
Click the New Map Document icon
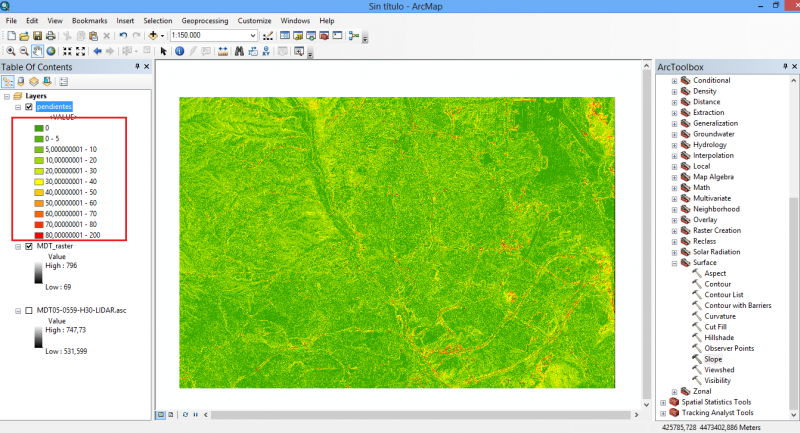point(11,36)
